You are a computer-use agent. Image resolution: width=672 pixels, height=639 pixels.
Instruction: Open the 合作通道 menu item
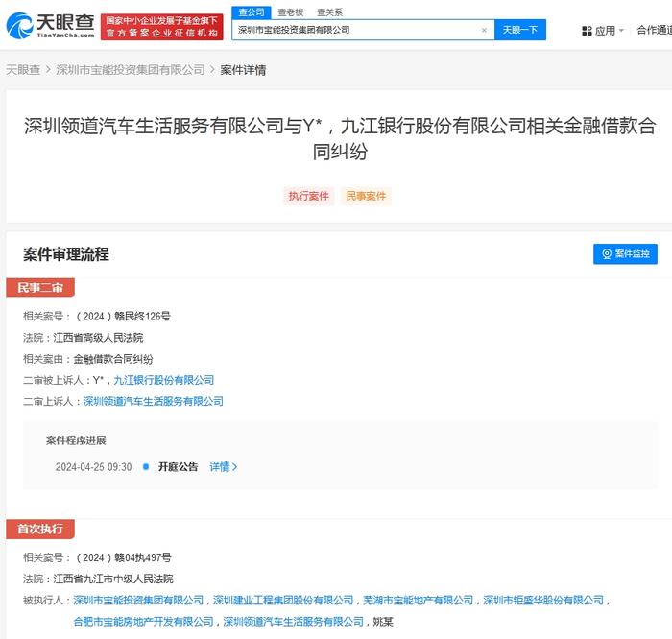coord(654,30)
